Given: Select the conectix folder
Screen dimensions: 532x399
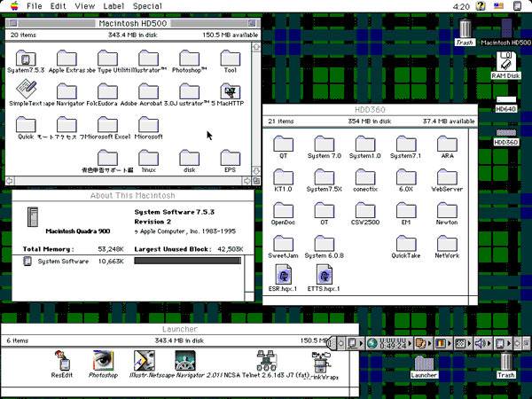Looking at the screenshot, I should [365, 177].
